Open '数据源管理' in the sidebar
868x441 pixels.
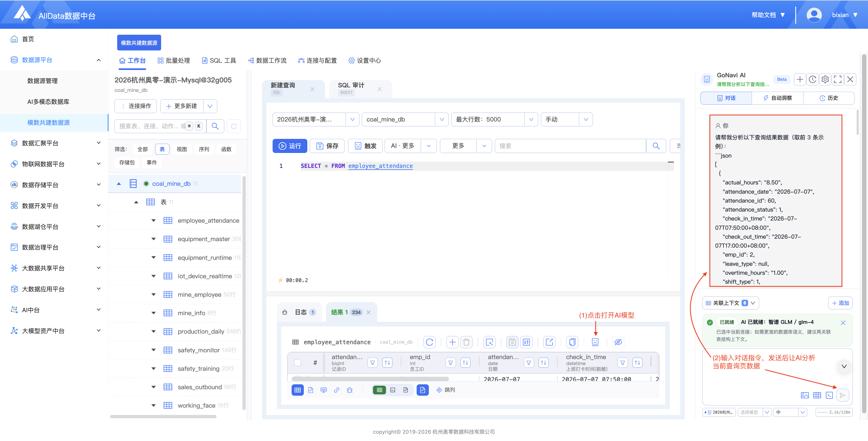(43, 81)
